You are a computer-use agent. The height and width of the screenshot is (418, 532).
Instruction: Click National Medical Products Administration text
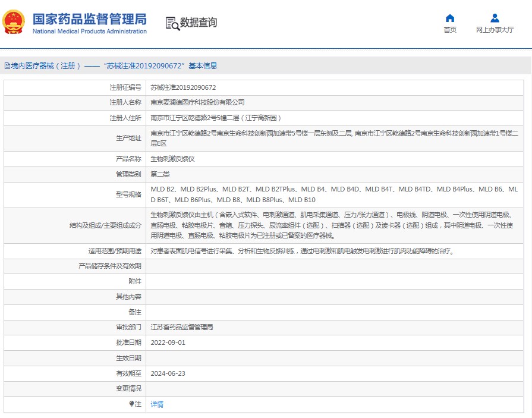pos(90,31)
